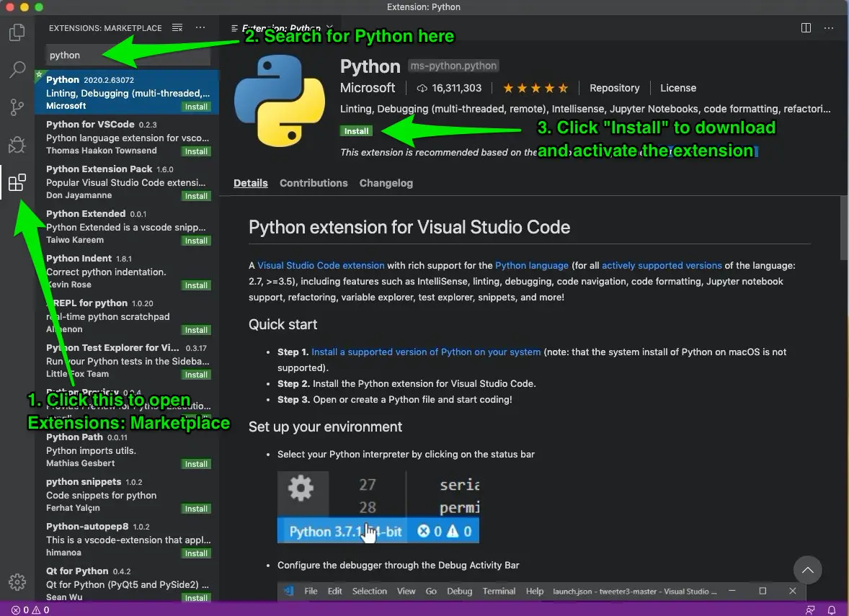Open the editor more actions ellipsis
849x616 pixels.
(x=828, y=27)
